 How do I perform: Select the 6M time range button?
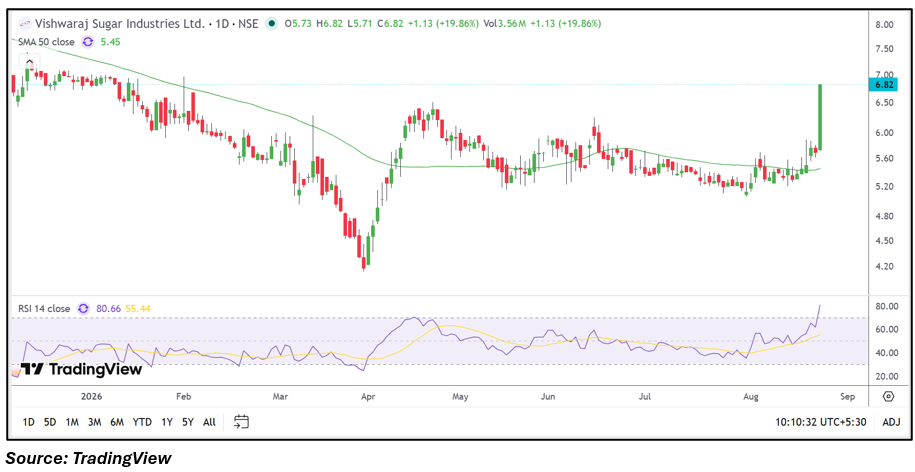[x=117, y=422]
